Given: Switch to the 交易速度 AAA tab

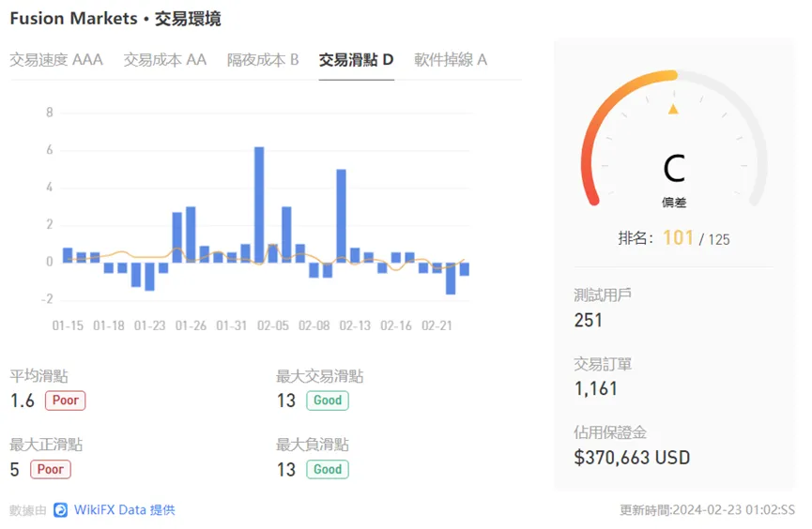Looking at the screenshot, I should (56, 60).
